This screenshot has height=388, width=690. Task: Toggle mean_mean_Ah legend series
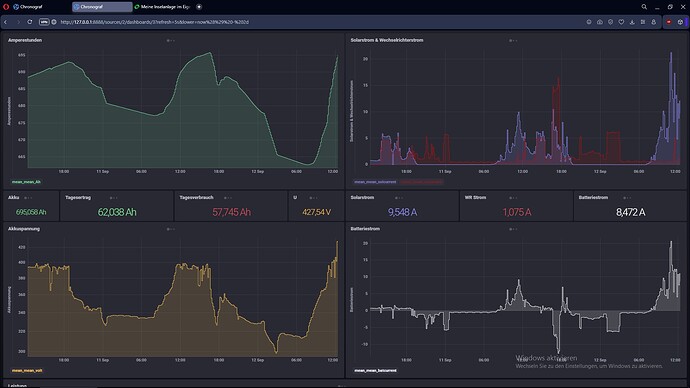coord(26,182)
